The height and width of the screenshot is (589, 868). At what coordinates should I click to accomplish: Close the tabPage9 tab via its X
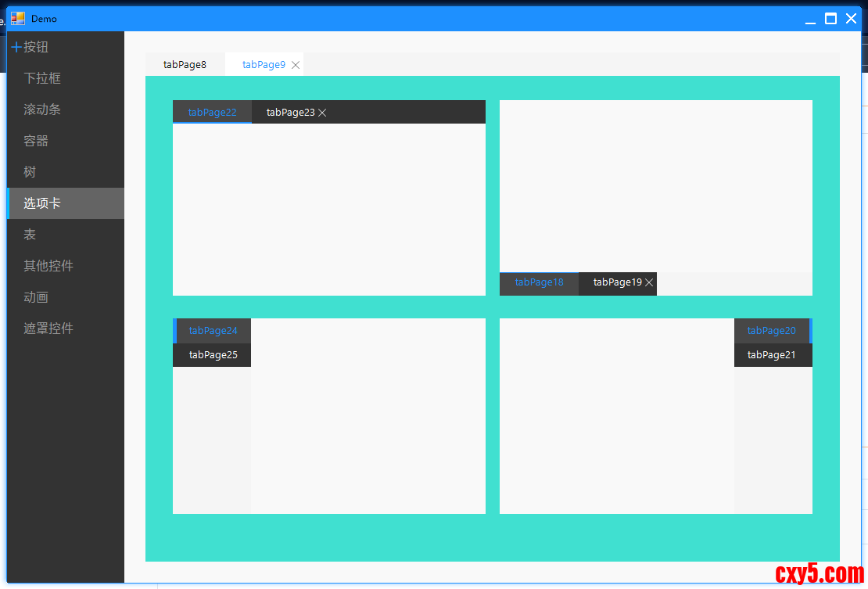296,66
